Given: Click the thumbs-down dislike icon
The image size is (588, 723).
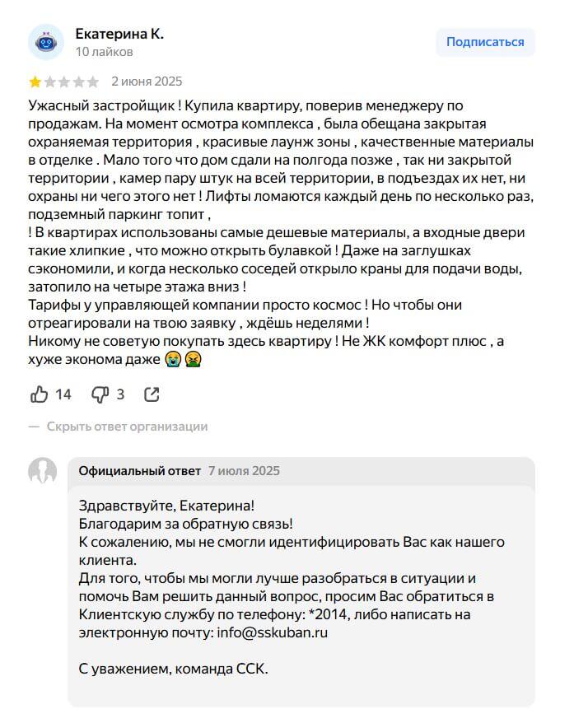Looking at the screenshot, I should pyautogui.click(x=100, y=394).
